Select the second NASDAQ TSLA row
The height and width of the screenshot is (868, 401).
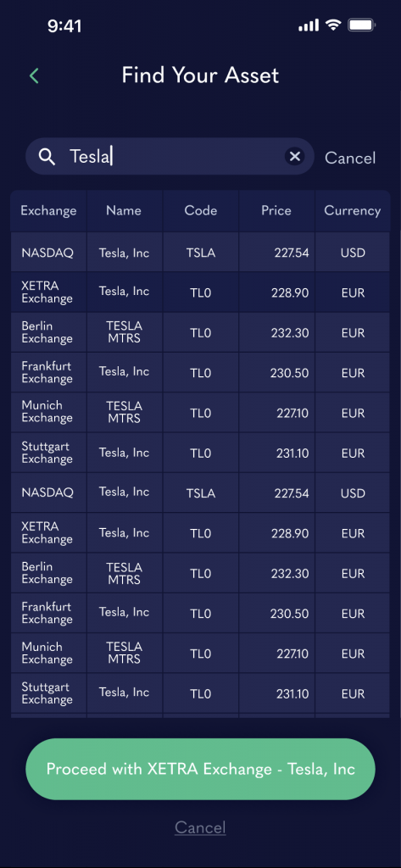click(200, 492)
